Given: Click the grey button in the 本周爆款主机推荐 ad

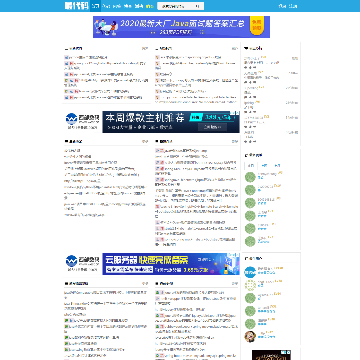Looking at the screenshot, I should (x=212, y=127).
